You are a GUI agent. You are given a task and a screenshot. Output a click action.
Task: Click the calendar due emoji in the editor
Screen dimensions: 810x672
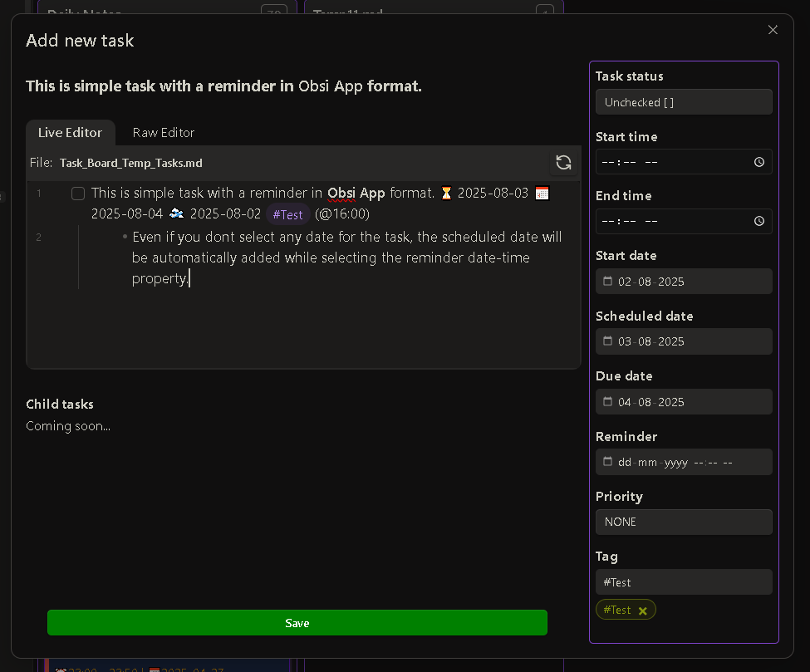[x=542, y=194]
